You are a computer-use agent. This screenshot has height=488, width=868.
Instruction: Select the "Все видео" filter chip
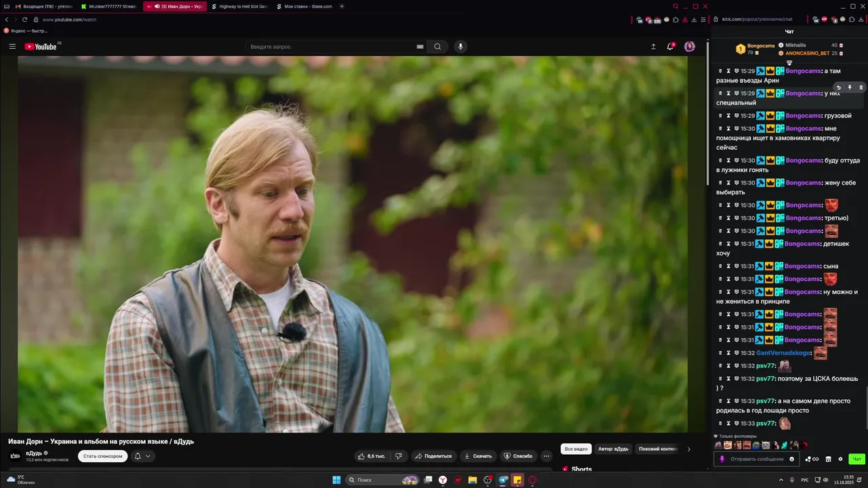(x=576, y=449)
